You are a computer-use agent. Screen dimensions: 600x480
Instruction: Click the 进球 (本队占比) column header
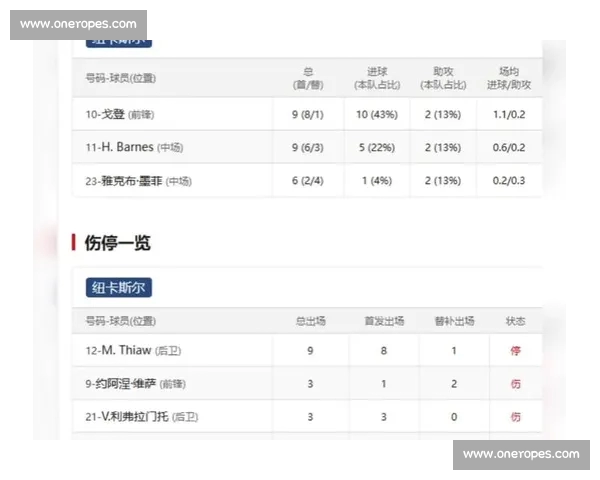click(377, 78)
